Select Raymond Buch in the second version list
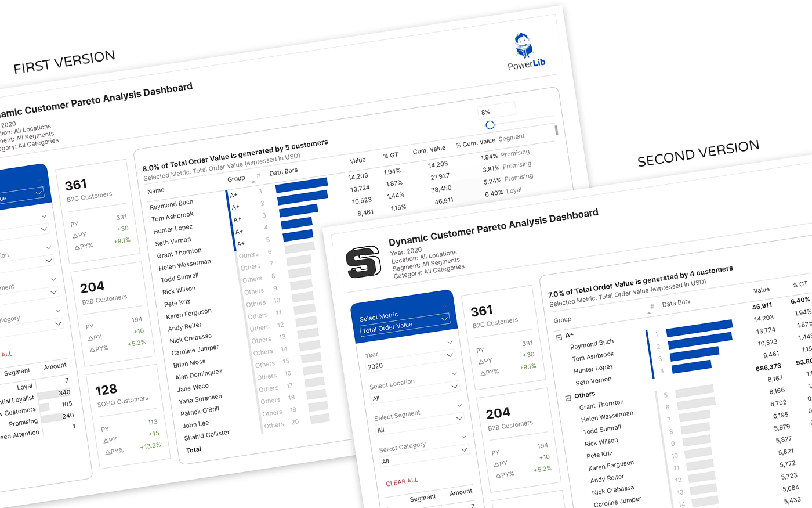This screenshot has height=508, width=812. pyautogui.click(x=592, y=344)
